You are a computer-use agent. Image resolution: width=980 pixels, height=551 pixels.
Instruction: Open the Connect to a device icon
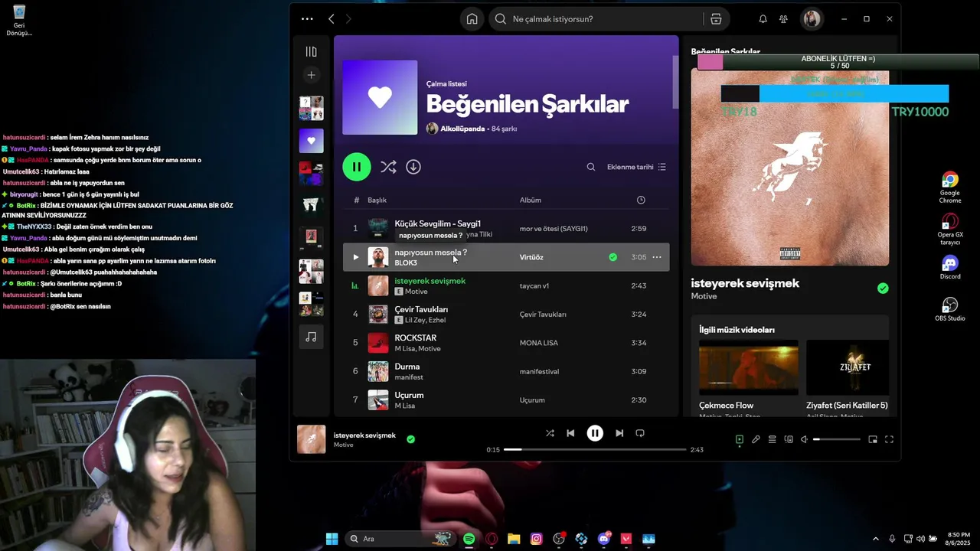[x=789, y=440]
